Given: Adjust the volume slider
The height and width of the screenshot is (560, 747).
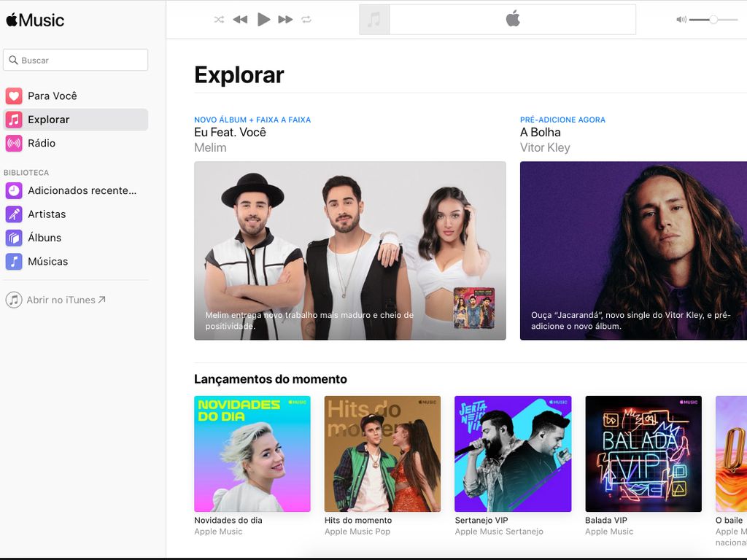Looking at the screenshot, I should pos(713,20).
